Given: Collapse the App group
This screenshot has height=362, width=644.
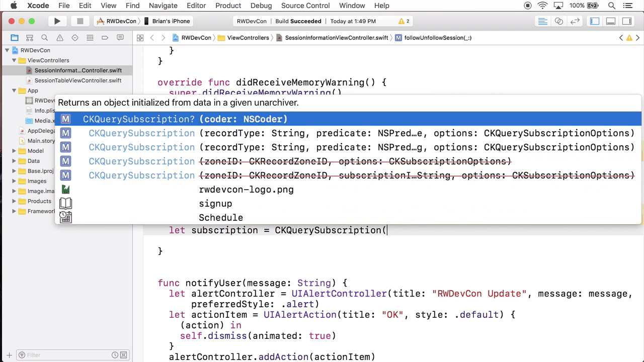Looking at the screenshot, I should [x=14, y=90].
